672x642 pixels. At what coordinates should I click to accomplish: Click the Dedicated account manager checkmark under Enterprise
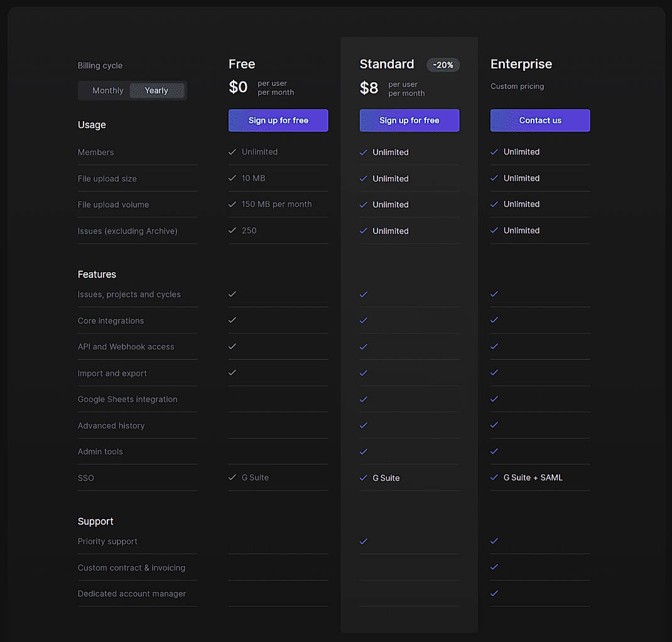[494, 593]
